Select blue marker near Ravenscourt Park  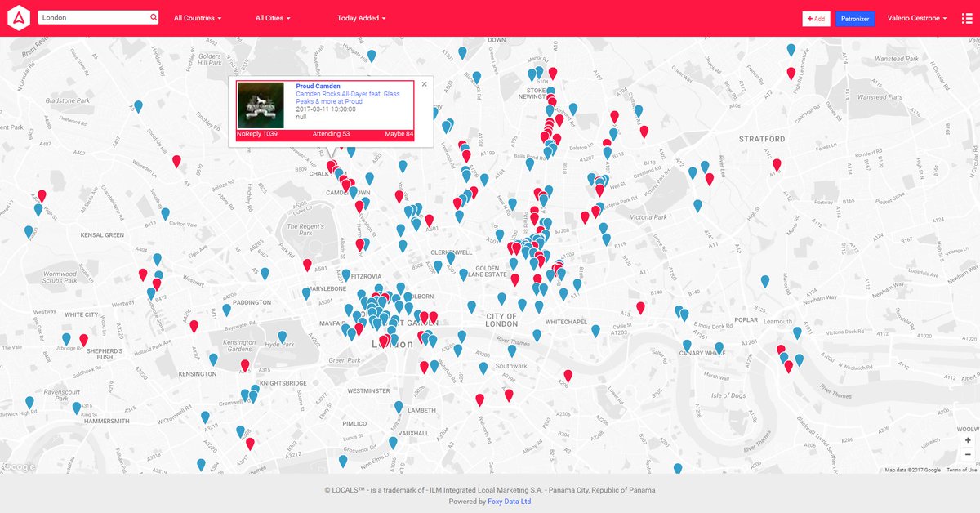(x=29, y=403)
